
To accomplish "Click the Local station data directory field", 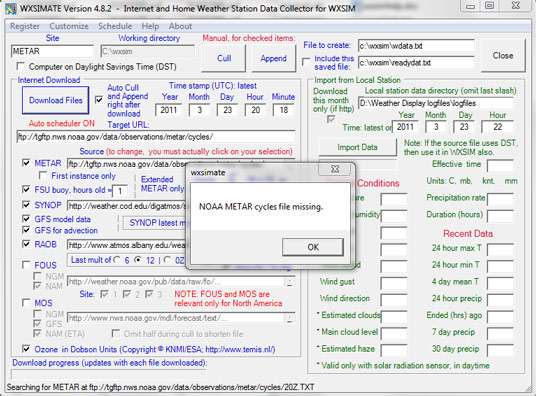I will click(436, 103).
